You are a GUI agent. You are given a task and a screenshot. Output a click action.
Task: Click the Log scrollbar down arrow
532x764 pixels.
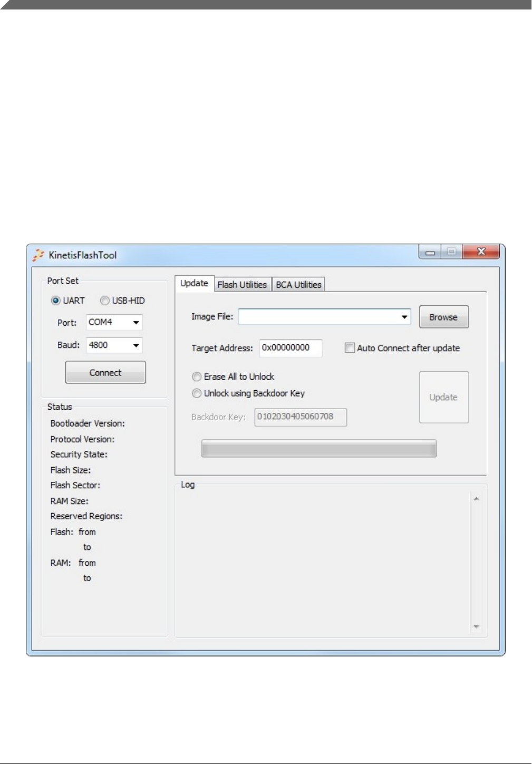click(x=476, y=626)
